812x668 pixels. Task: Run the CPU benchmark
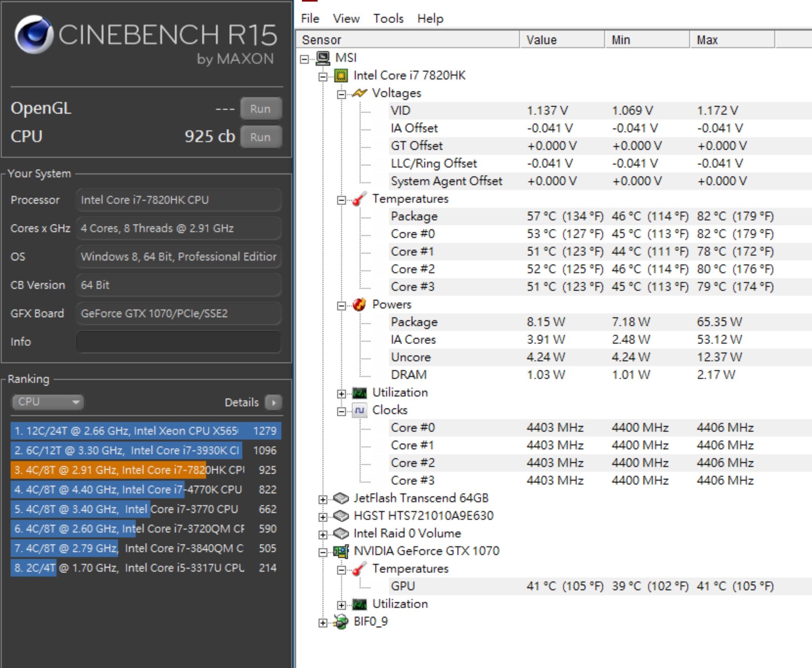tap(260, 137)
